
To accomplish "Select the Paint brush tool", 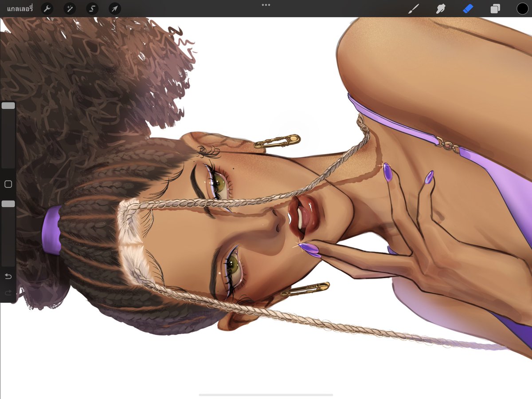I will [x=414, y=8].
